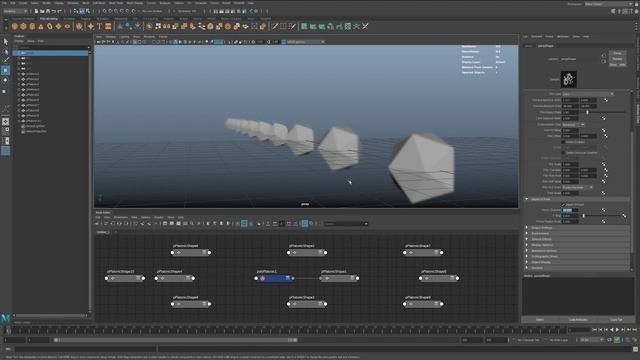Image resolution: width=640 pixels, height=360 pixels.
Task: Toggle the Shake Overscan Enabled checkbox
Action: point(564,153)
